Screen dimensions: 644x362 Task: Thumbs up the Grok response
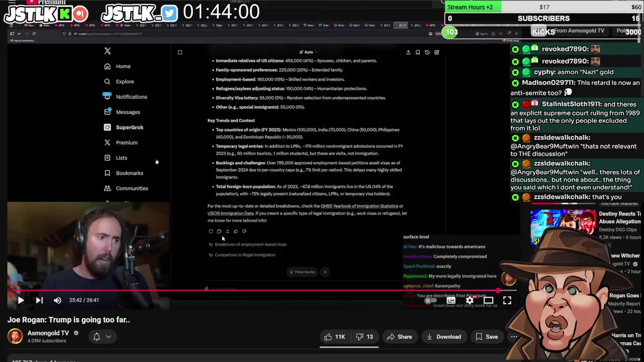[x=236, y=231]
